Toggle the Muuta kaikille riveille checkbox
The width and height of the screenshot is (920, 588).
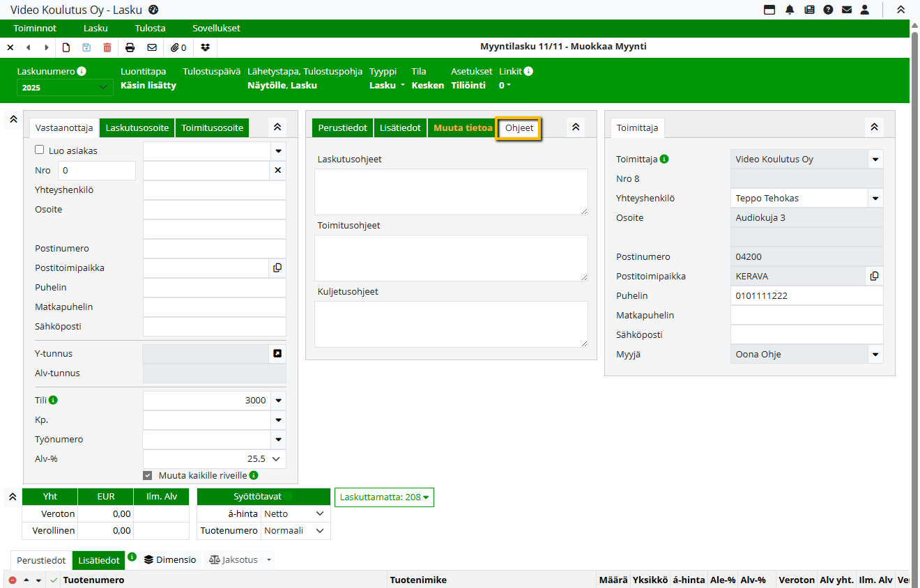coord(147,475)
